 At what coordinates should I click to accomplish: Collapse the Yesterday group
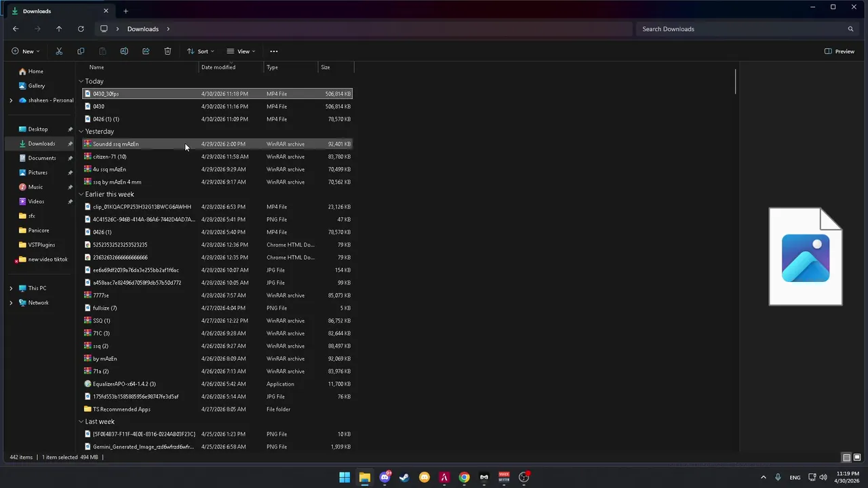click(81, 131)
